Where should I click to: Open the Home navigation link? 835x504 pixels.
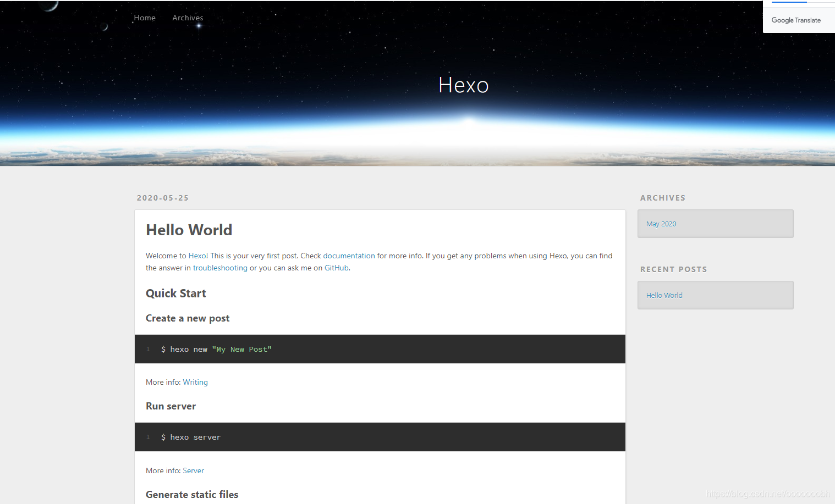pyautogui.click(x=145, y=18)
